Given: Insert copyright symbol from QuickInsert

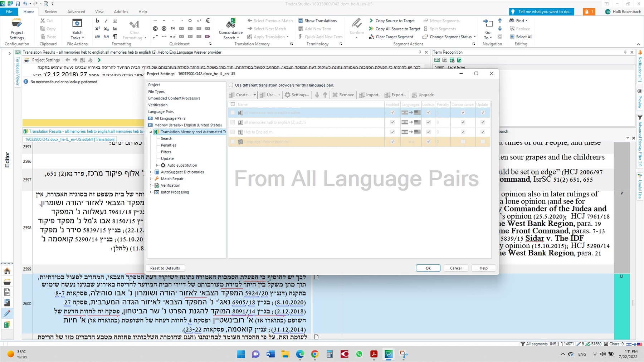Looking at the screenshot, I should pos(155,29).
